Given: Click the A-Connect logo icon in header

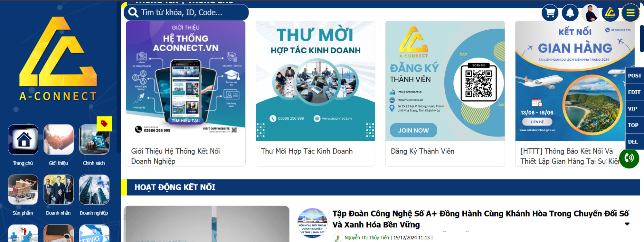Looking at the screenshot, I should pos(610,13).
